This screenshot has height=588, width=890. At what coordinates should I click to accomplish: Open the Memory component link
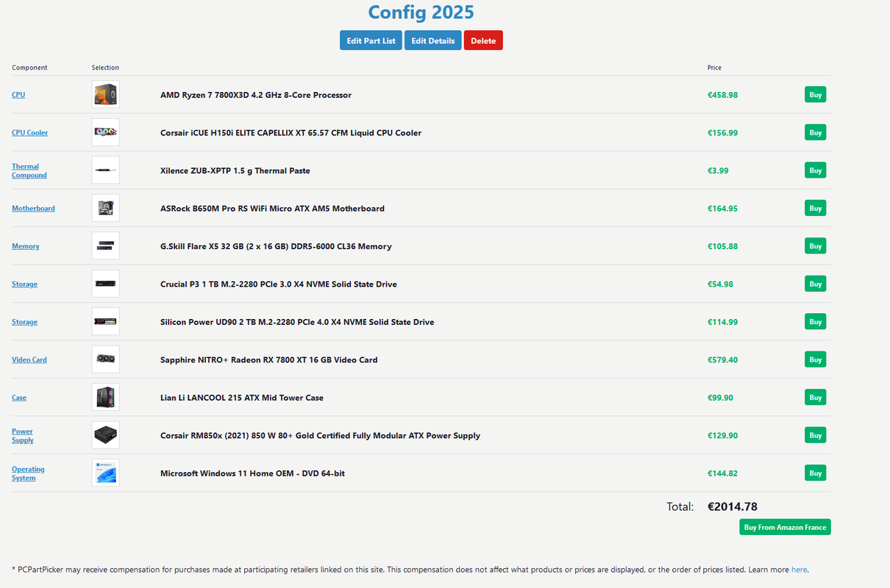click(26, 246)
